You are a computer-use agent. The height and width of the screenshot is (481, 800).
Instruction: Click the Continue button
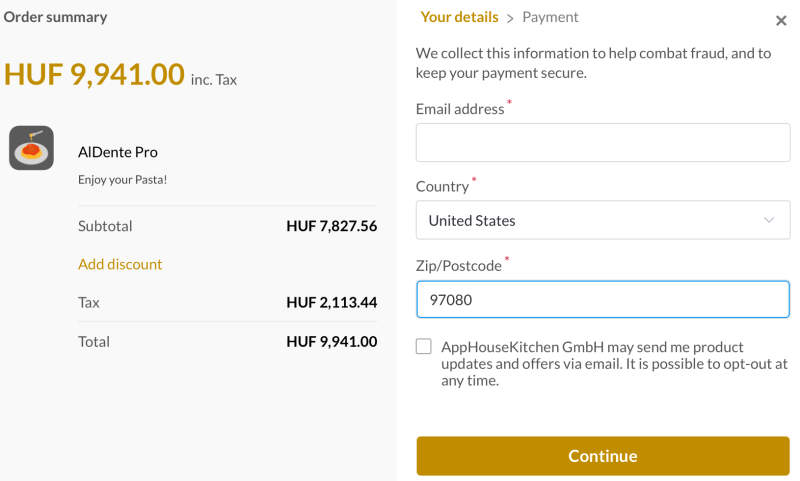(x=603, y=455)
